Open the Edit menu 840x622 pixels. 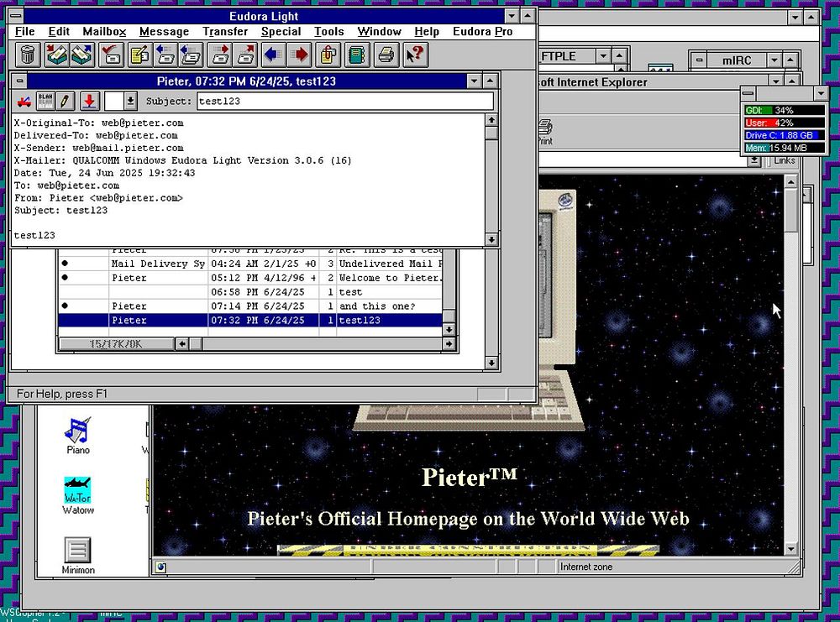tap(59, 32)
